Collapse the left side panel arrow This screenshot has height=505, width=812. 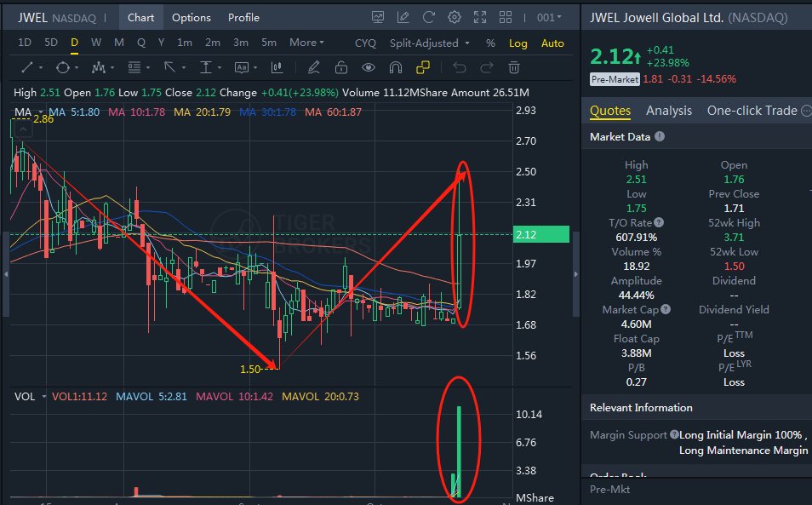click(6, 274)
